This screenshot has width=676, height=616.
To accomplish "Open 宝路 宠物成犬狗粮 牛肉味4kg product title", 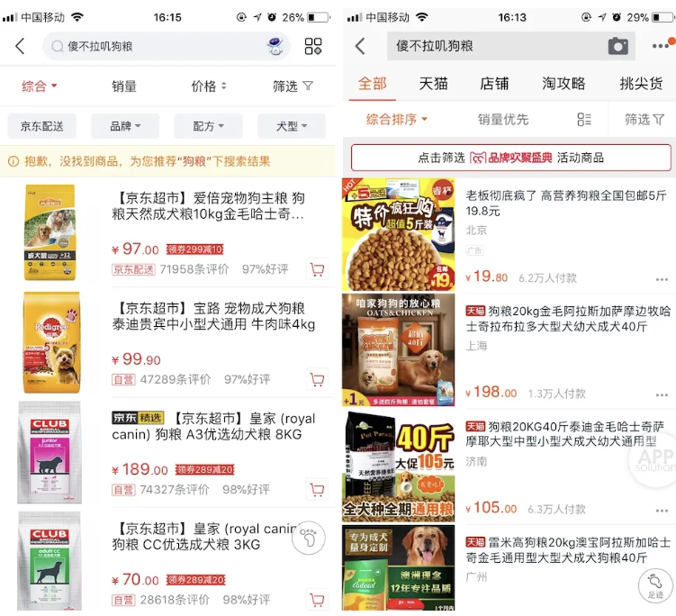I will coord(213,316).
